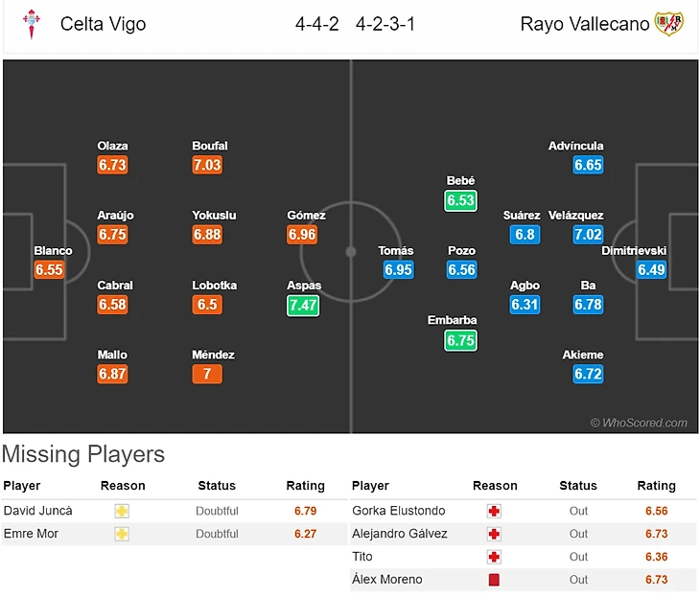The height and width of the screenshot is (596, 700).
Task: Click the WhoScored.com watermark
Action: tap(639, 423)
